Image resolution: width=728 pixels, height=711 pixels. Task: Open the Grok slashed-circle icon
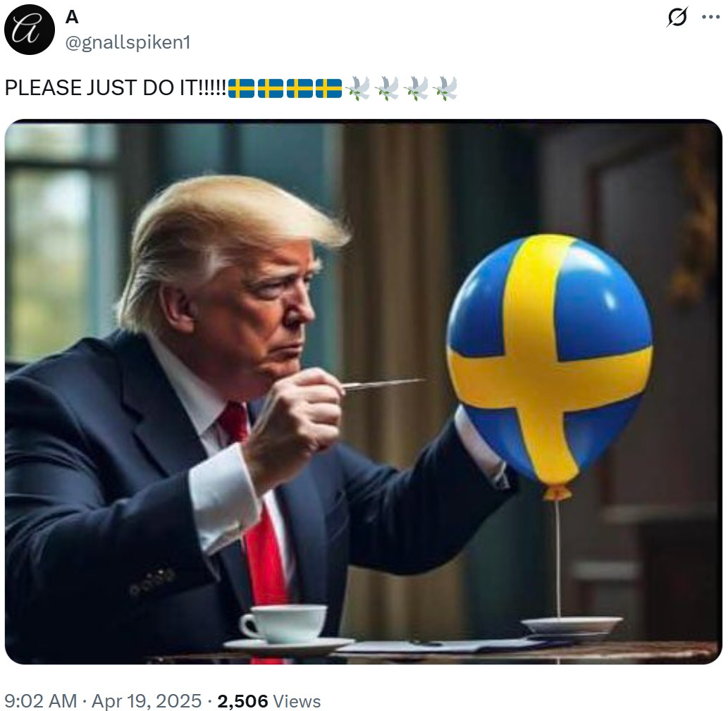[677, 18]
